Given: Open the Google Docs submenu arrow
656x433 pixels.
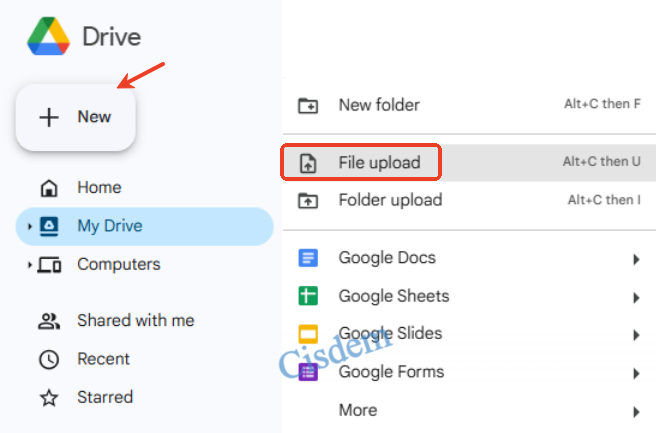Looking at the screenshot, I should tap(636, 259).
